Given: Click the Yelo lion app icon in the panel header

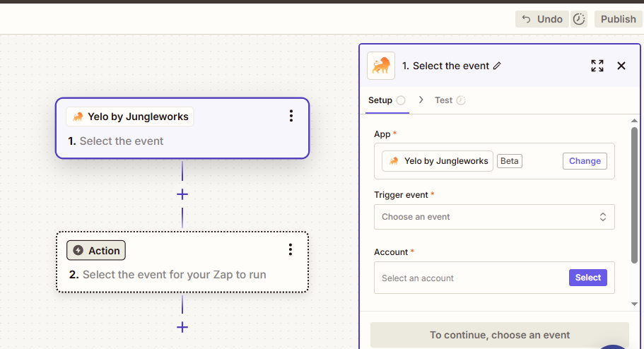Looking at the screenshot, I should pos(381,66).
